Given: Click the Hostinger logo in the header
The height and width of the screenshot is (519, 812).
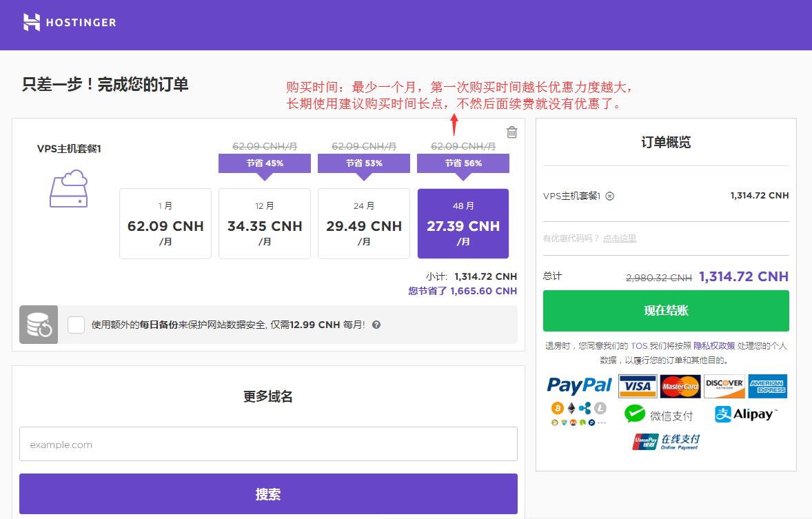Looking at the screenshot, I should pyautogui.click(x=69, y=22).
